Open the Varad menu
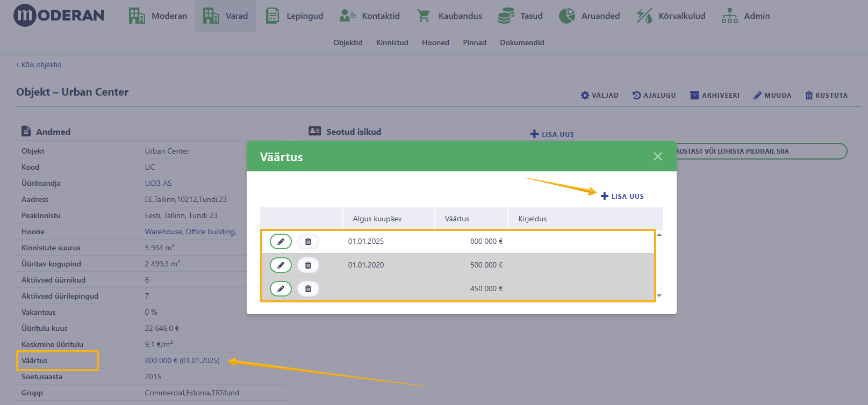This screenshot has width=868, height=405. coord(226,16)
